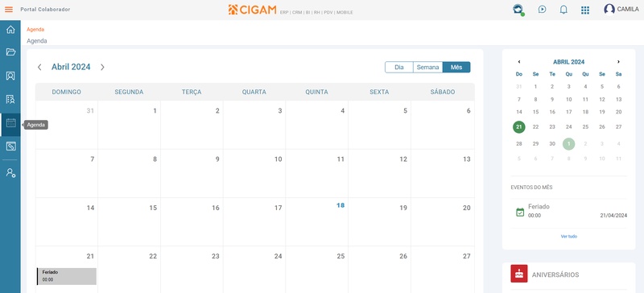Go to previous month in main calendar
The height and width of the screenshot is (293, 644).
tap(39, 67)
